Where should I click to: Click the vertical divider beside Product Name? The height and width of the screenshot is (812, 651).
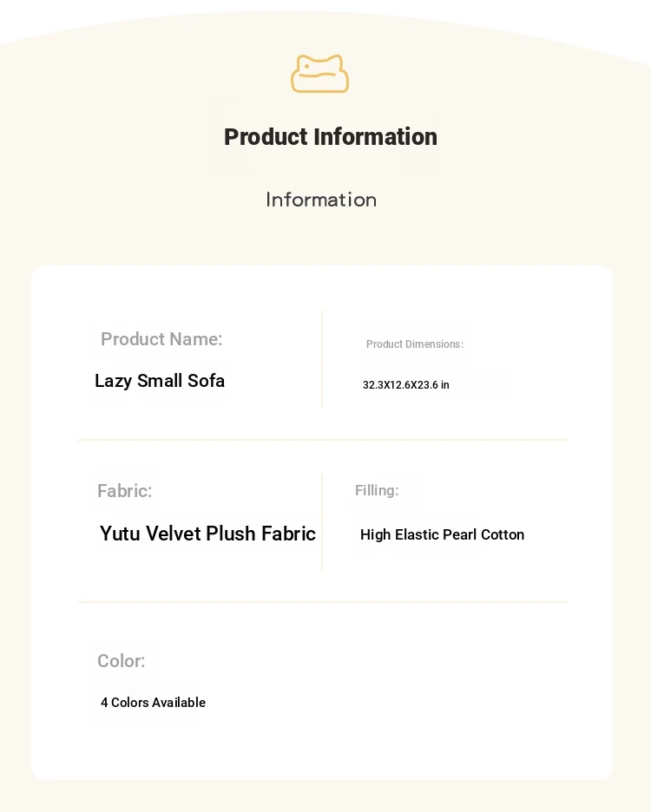(322, 359)
